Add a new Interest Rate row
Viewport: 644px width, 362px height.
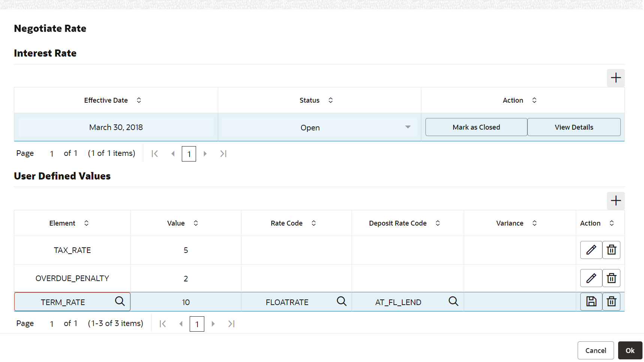pos(616,78)
